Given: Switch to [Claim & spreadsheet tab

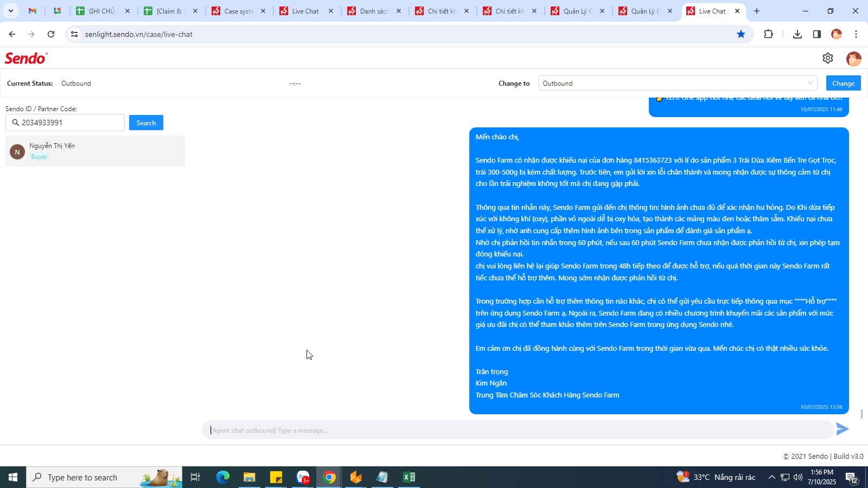Looking at the screenshot, I should coord(171,11).
